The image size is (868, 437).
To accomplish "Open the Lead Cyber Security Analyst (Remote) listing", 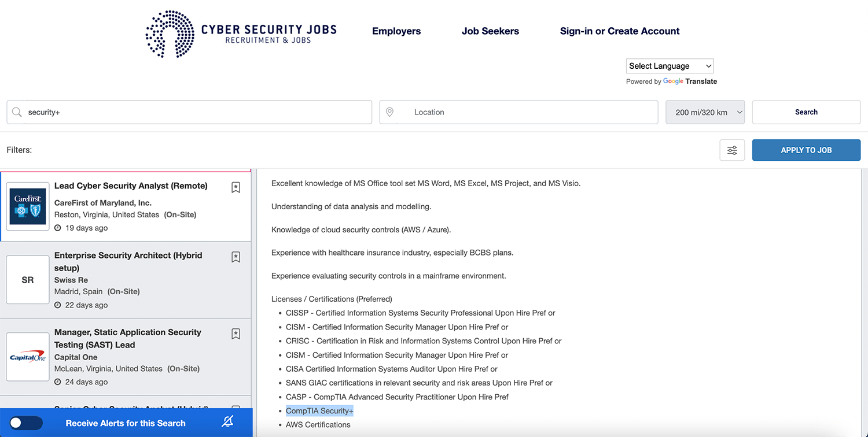I will (131, 186).
